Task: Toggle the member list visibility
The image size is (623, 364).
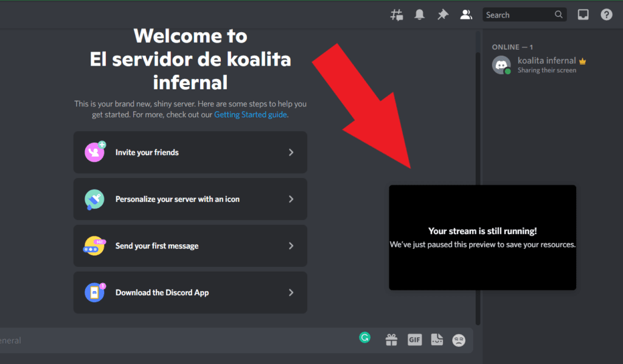Action: pos(465,14)
